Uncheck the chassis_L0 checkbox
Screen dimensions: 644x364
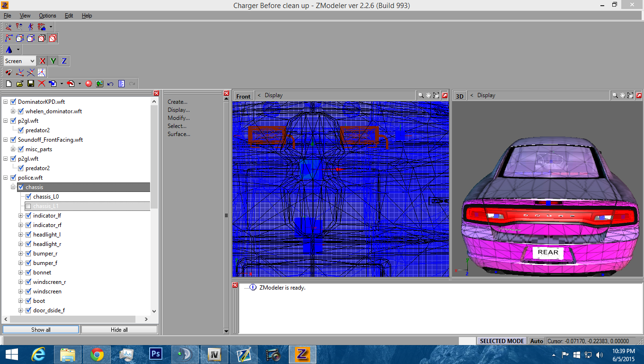(x=28, y=197)
